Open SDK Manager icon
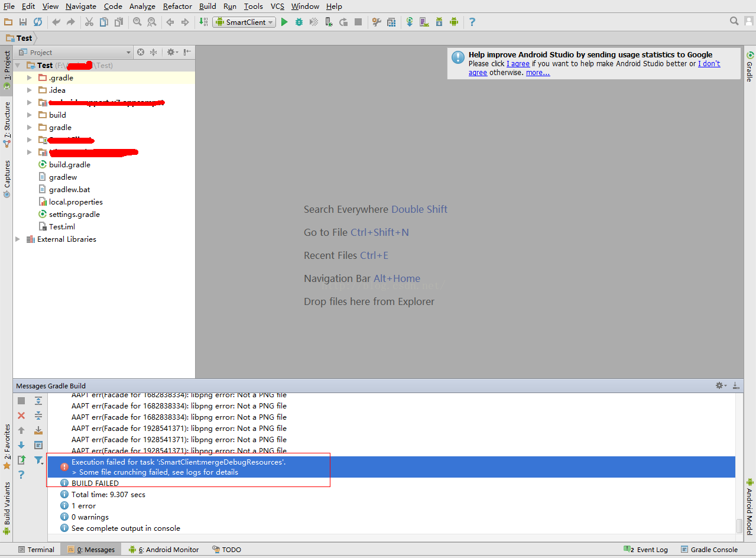The image size is (756, 558). coord(439,22)
